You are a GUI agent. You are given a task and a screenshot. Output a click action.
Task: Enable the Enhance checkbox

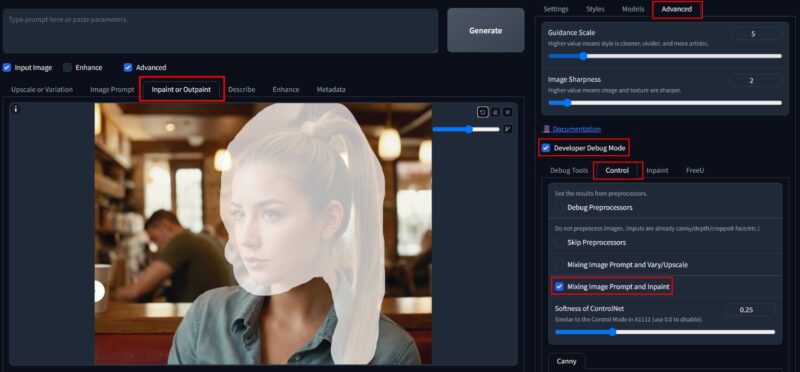pos(67,67)
